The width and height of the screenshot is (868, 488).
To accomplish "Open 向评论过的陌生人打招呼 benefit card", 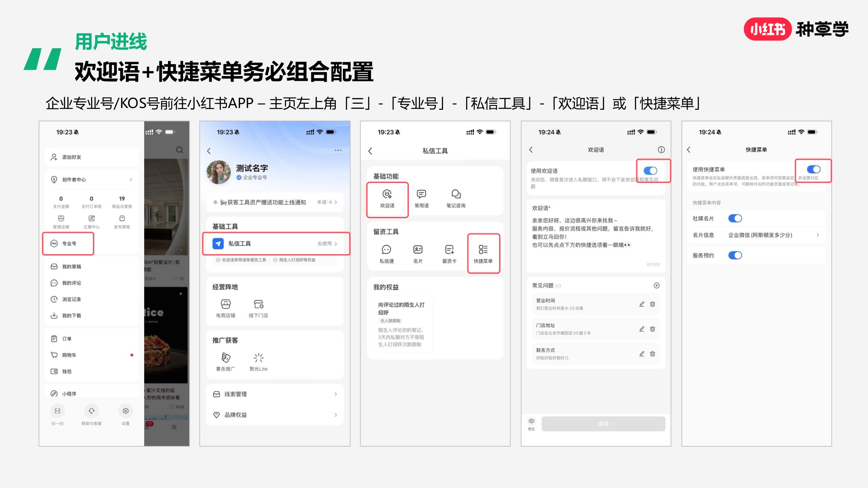I will coord(402,324).
